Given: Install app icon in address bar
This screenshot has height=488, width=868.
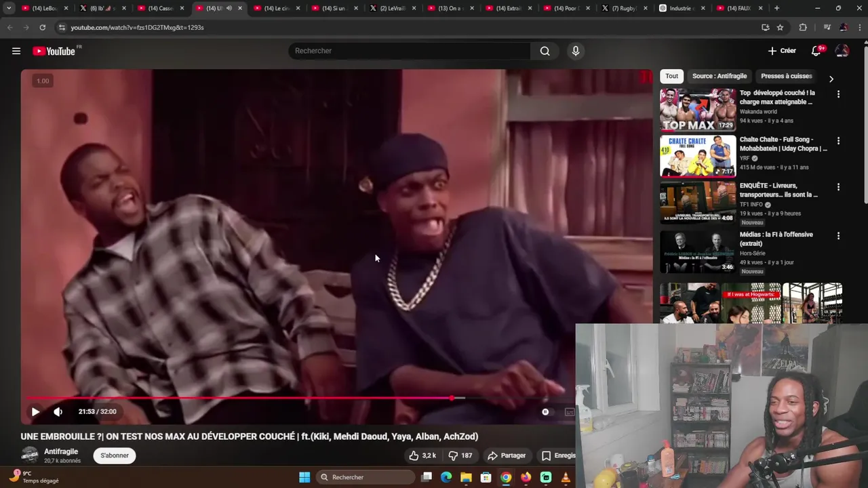Looking at the screenshot, I should pos(765,27).
